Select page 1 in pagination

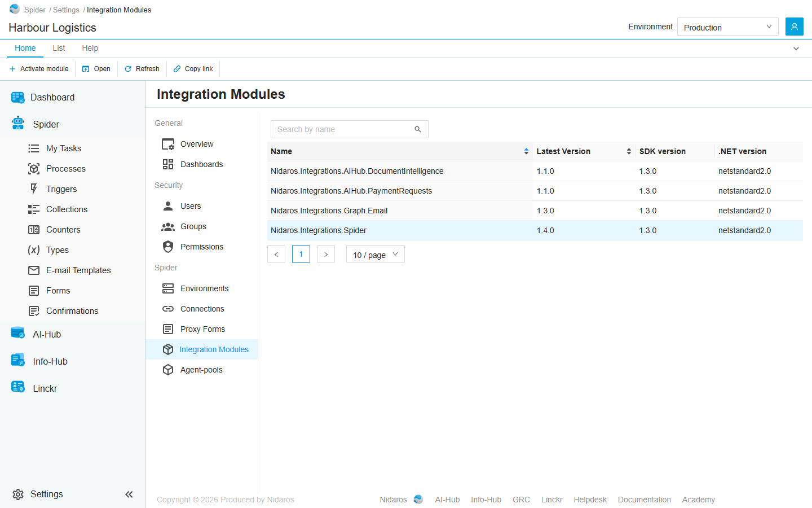pos(301,254)
